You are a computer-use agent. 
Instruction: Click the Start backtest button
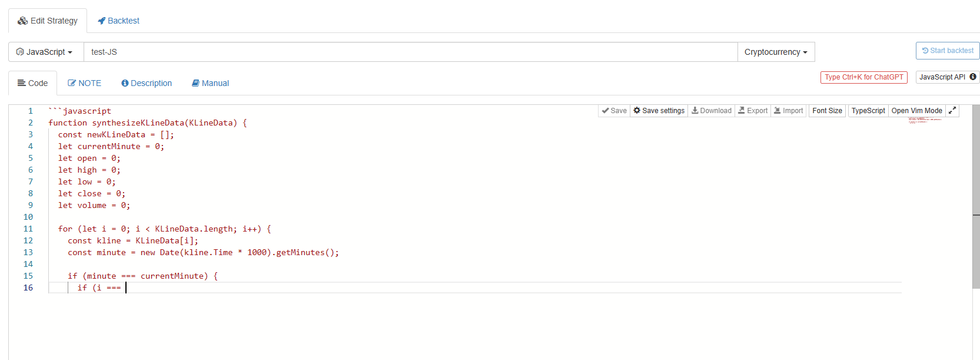[x=947, y=51]
